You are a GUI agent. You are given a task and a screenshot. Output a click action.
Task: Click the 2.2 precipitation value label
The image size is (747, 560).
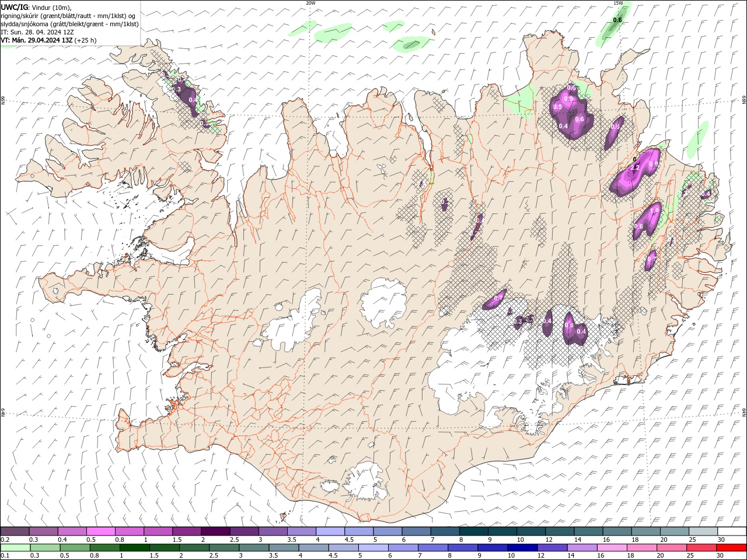(636, 168)
